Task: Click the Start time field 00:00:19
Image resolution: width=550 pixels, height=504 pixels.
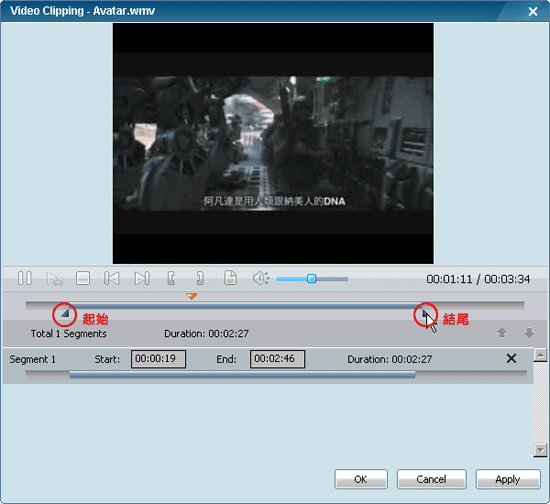Action: pyautogui.click(x=158, y=359)
